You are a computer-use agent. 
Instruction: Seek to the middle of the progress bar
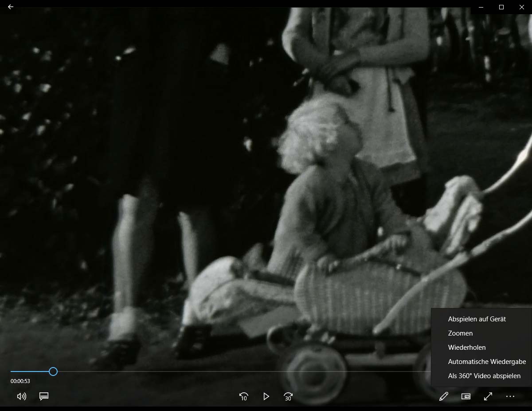click(x=266, y=371)
